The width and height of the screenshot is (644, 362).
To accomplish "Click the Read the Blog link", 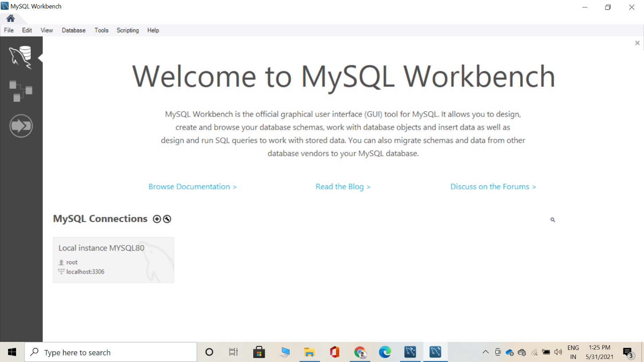I will click(x=343, y=187).
